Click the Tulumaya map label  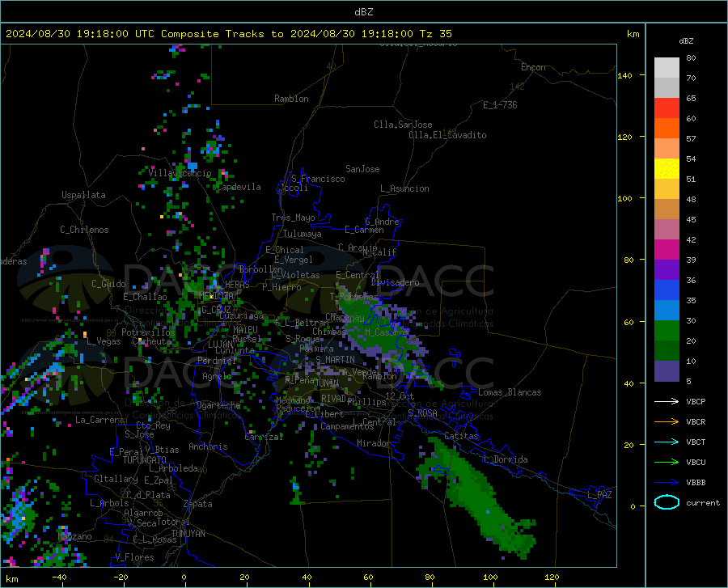point(303,234)
